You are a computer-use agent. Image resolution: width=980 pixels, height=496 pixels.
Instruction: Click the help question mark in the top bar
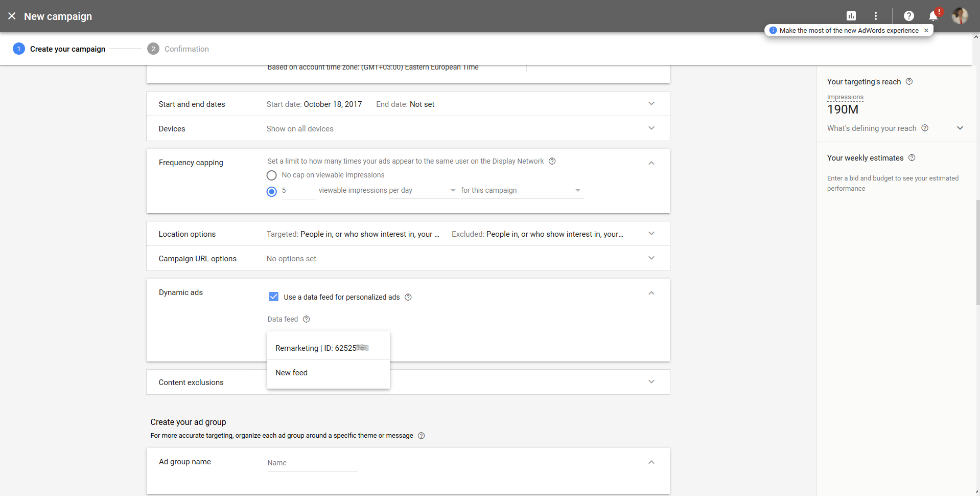(x=909, y=16)
